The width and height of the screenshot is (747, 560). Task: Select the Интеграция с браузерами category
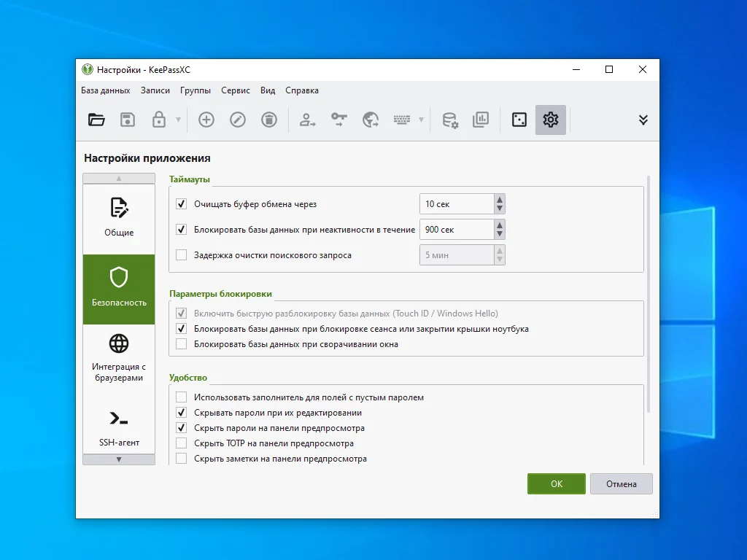(x=119, y=359)
